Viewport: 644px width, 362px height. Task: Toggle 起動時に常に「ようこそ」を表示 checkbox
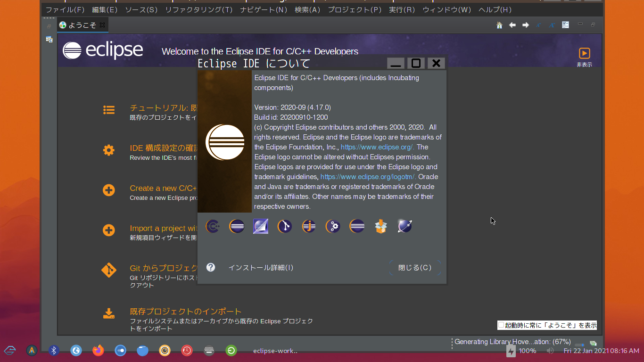[501, 325]
